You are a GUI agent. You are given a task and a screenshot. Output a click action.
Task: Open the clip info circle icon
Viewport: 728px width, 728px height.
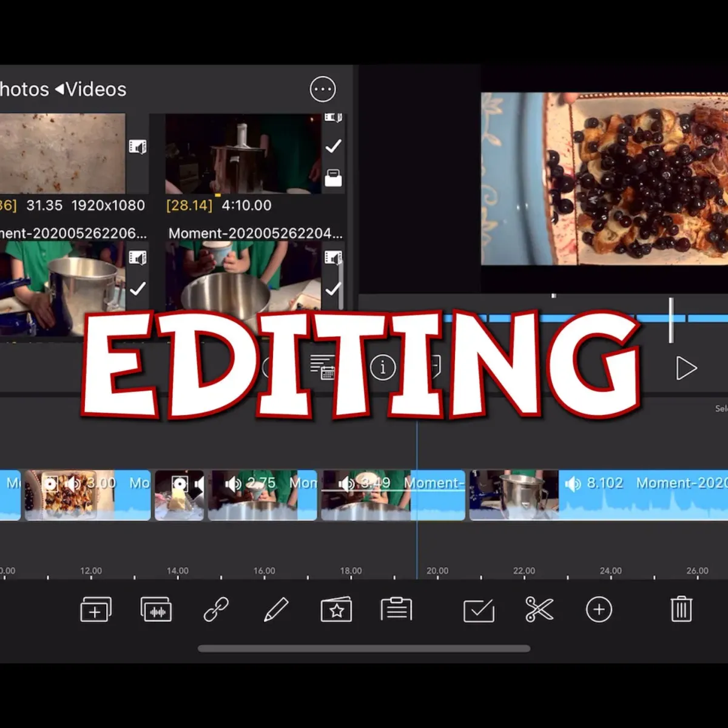point(383,368)
